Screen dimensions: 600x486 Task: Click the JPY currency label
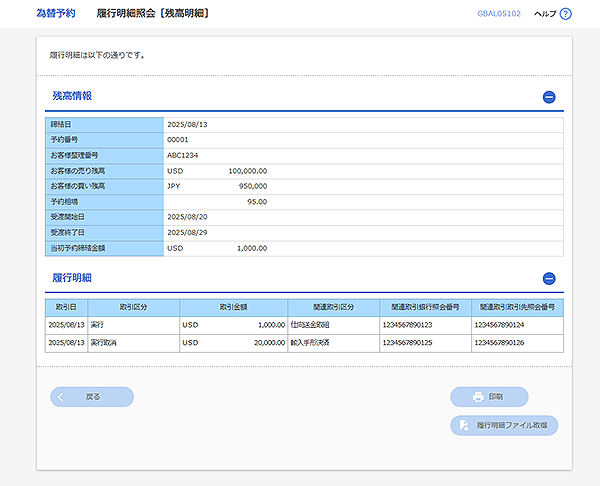point(174,186)
